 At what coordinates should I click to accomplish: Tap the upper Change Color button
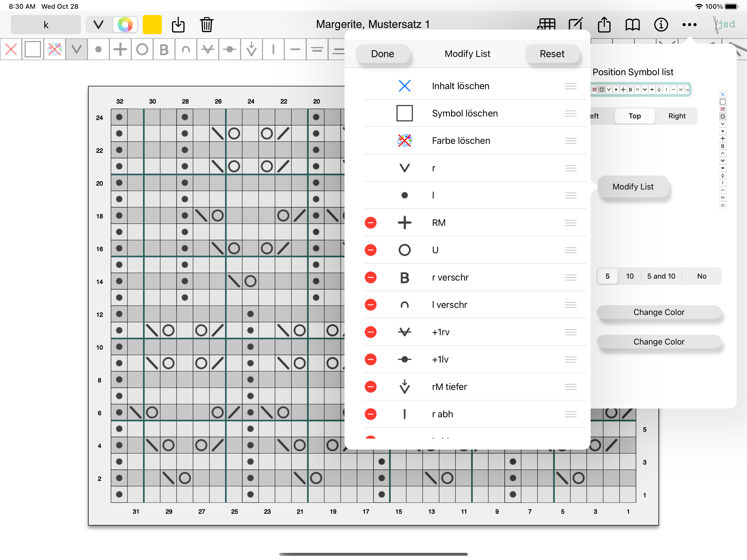(659, 312)
